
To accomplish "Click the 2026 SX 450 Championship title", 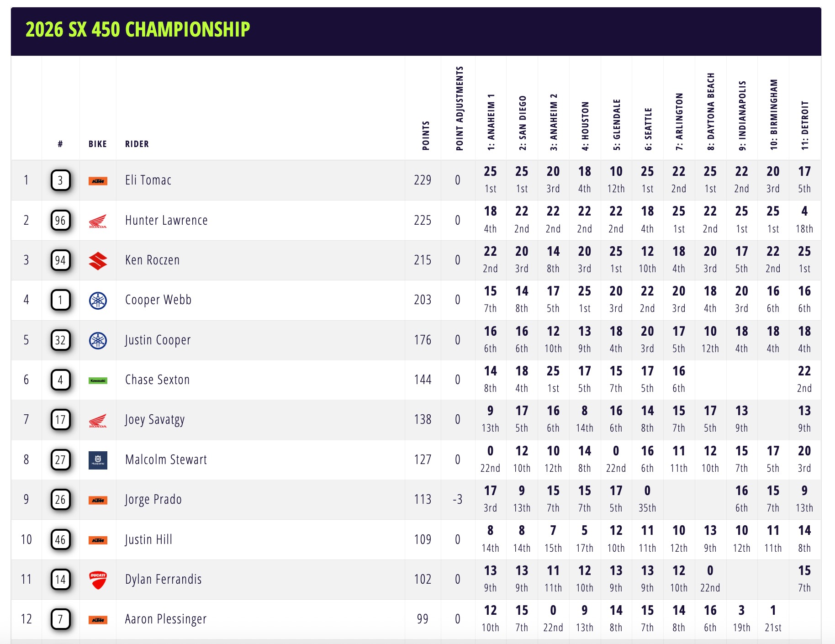I will [137, 30].
